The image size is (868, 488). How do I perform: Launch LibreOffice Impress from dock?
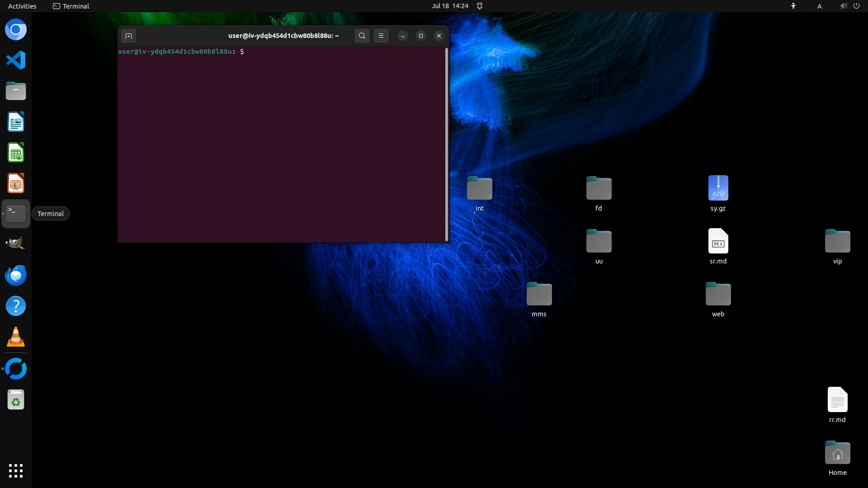(16, 183)
